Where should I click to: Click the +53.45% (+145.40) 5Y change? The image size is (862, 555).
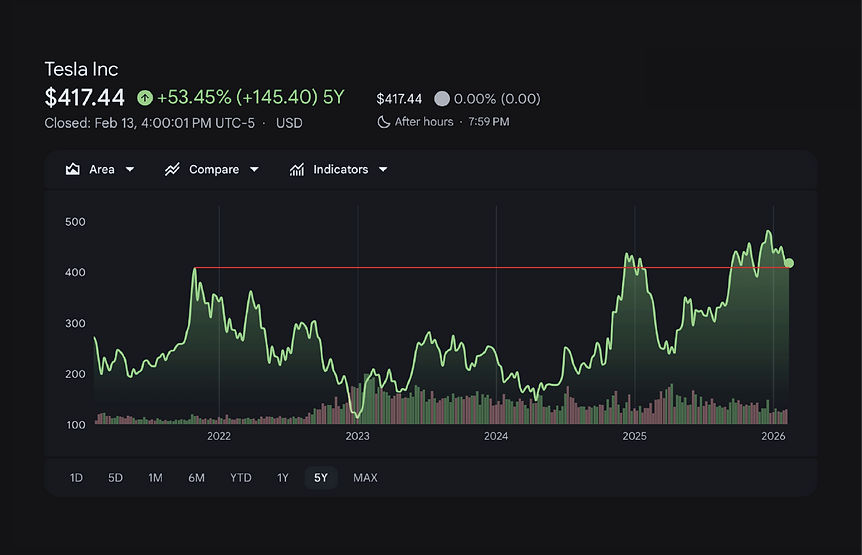coord(250,97)
